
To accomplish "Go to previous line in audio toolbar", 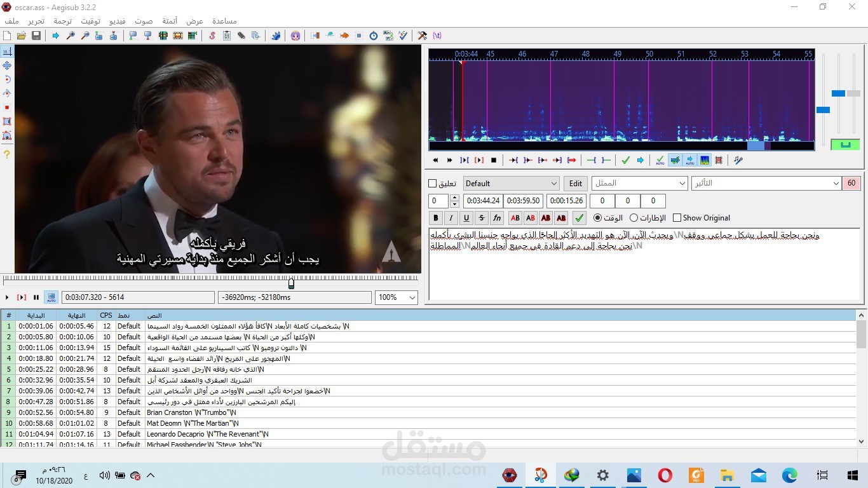I will pyautogui.click(x=435, y=160).
